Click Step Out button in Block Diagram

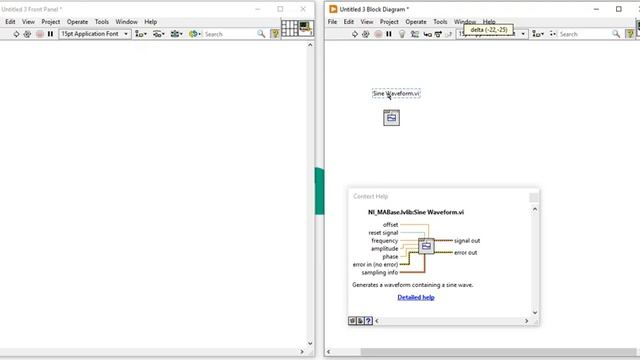(x=449, y=34)
